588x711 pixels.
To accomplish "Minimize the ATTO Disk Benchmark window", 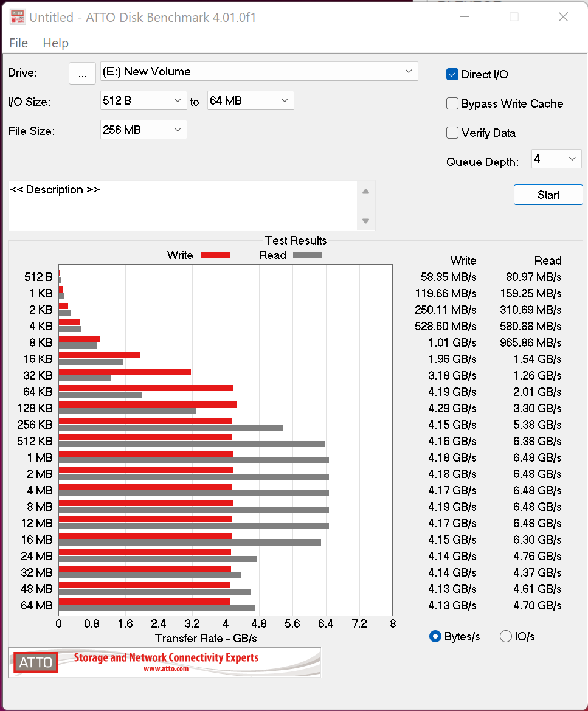I will [464, 17].
